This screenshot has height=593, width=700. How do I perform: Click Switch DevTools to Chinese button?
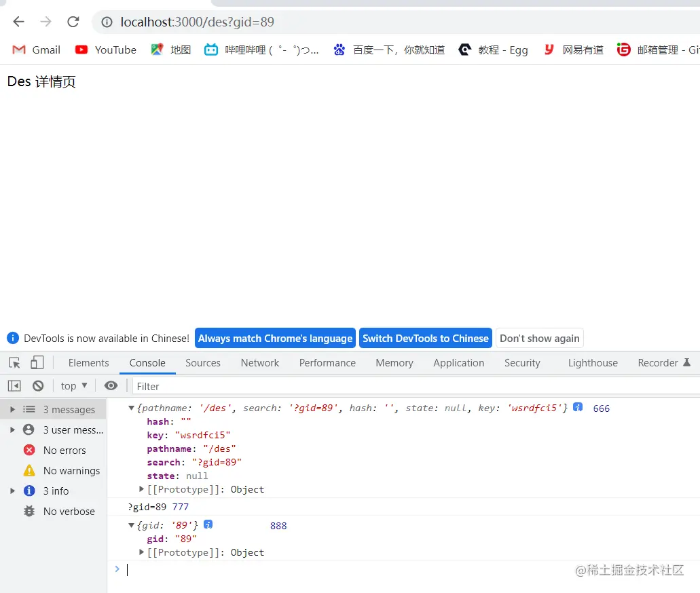tap(426, 338)
